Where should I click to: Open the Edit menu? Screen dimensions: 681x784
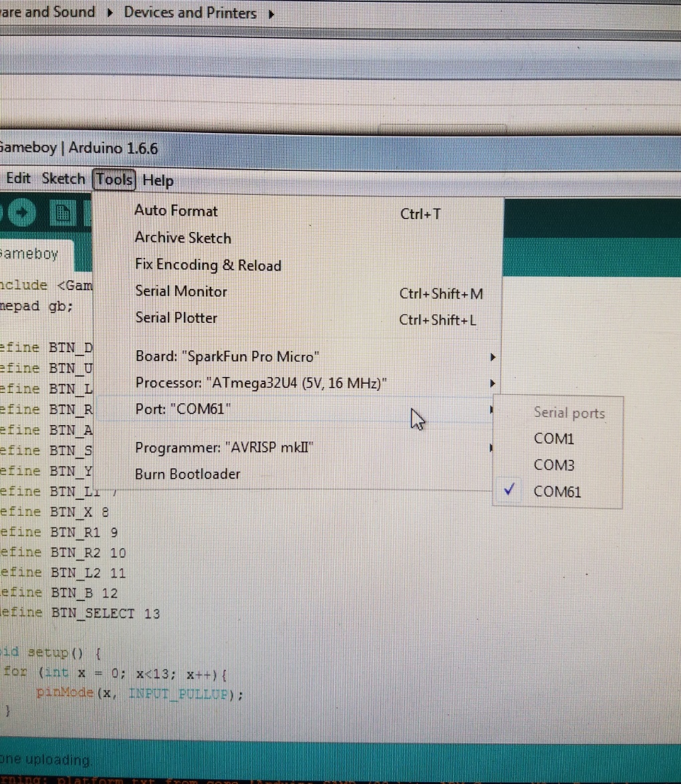click(x=18, y=178)
